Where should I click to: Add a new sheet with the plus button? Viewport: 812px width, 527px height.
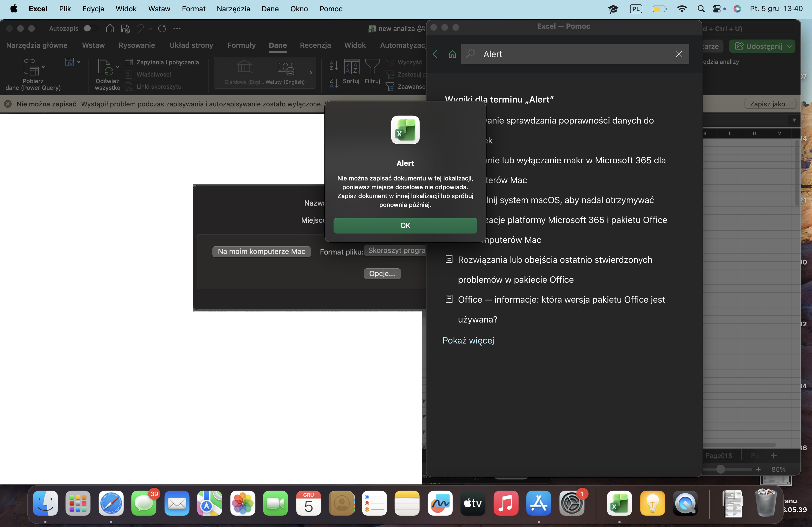click(774, 455)
